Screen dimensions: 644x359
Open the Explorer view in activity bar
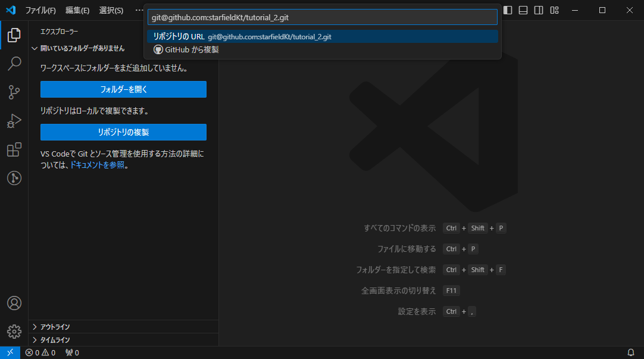click(x=14, y=35)
